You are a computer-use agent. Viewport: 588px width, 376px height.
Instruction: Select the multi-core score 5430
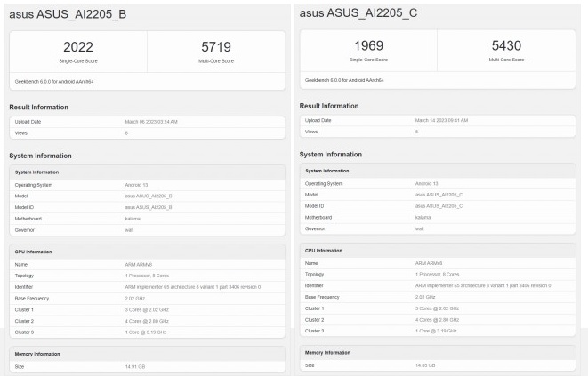point(506,45)
